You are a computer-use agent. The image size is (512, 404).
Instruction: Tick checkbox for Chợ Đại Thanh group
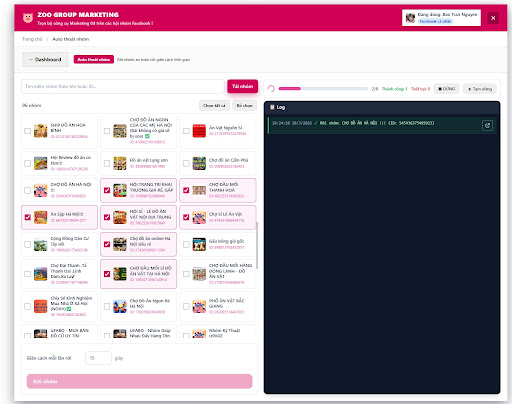28,274
